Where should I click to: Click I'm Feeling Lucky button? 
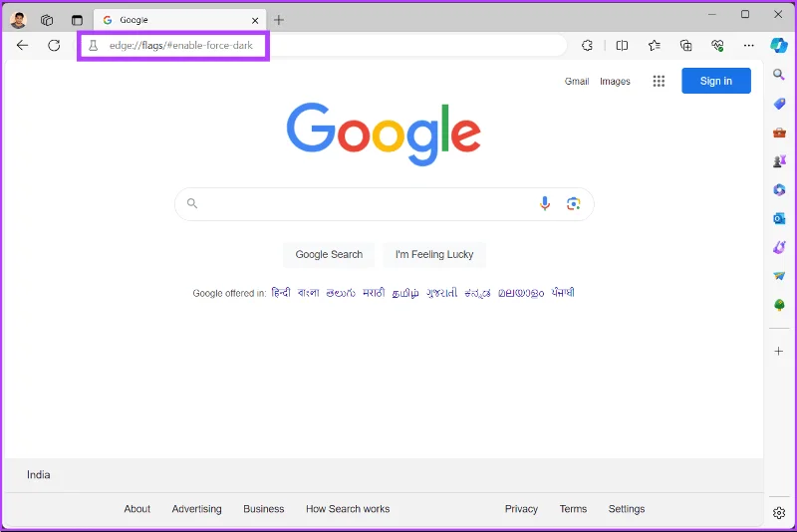coord(434,255)
